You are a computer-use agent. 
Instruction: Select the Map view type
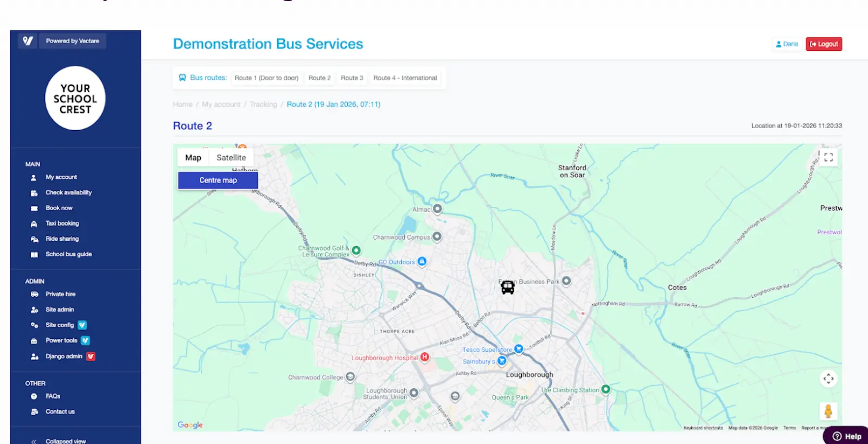pos(193,158)
